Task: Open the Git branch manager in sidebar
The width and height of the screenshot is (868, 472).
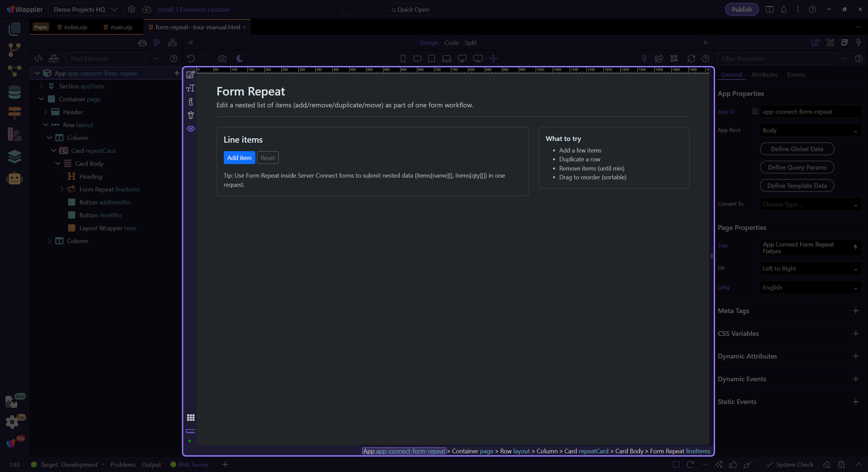Action: coord(14,49)
